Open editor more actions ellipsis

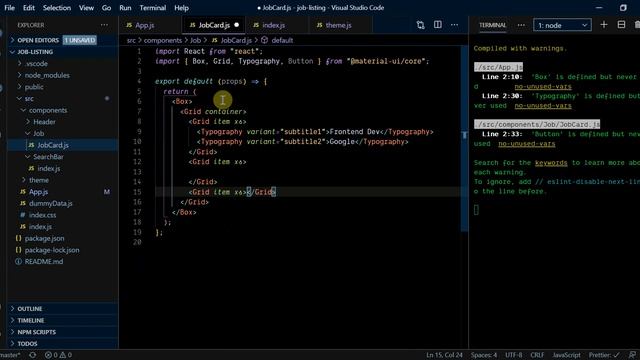pyautogui.click(x=454, y=25)
